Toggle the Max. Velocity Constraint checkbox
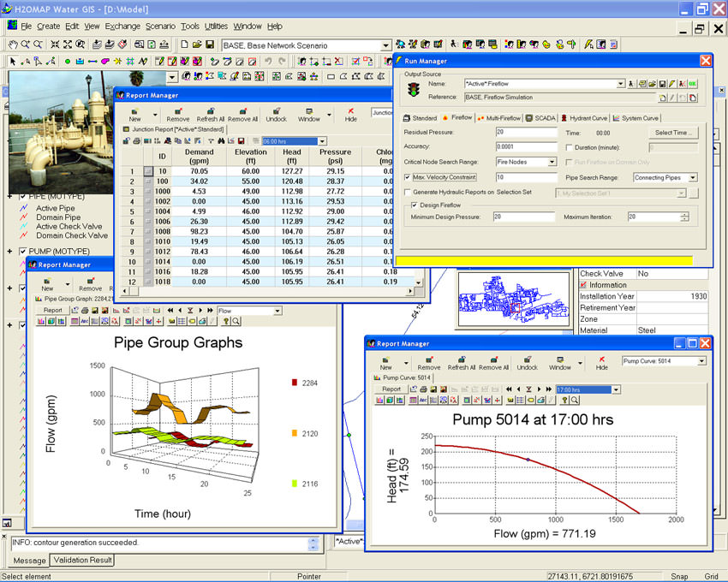Image resolution: width=728 pixels, height=582 pixels. click(407, 177)
